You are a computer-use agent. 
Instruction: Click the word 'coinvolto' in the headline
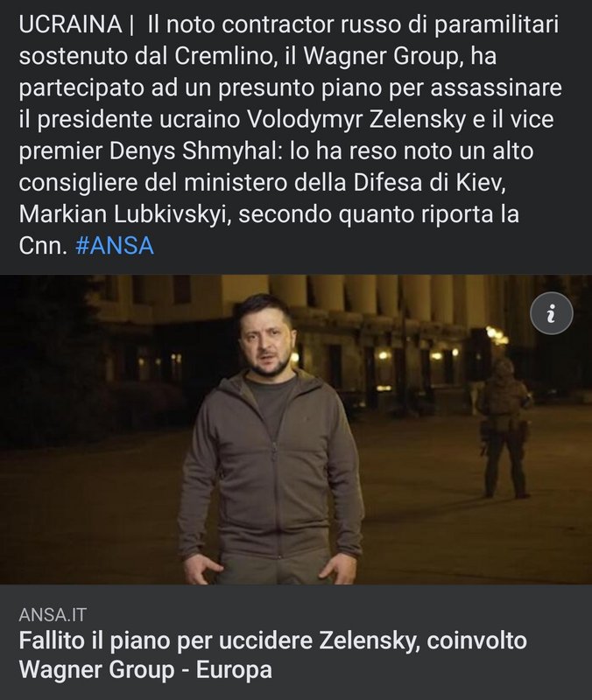click(476, 640)
